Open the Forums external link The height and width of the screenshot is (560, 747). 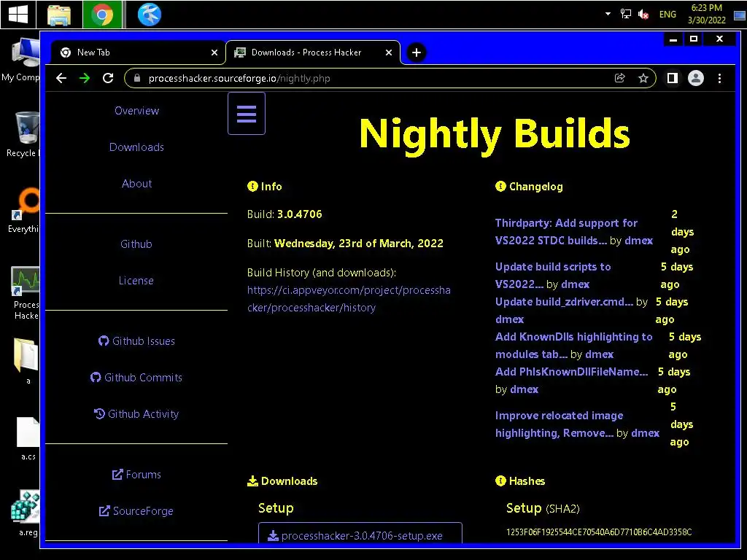pyautogui.click(x=136, y=474)
